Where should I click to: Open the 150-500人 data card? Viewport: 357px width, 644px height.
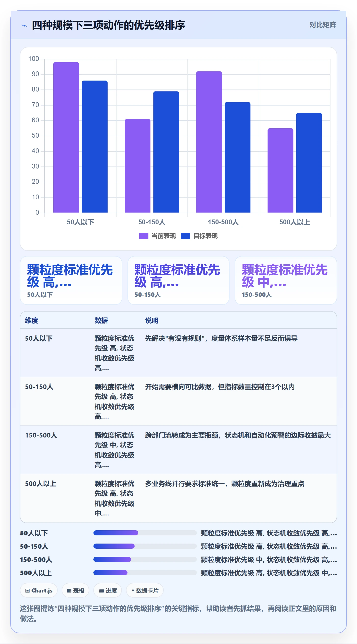tap(286, 280)
